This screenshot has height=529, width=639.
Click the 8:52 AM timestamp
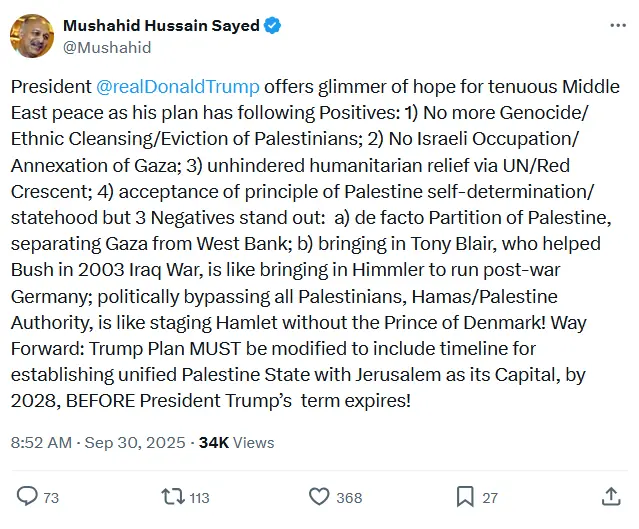click(x=41, y=442)
